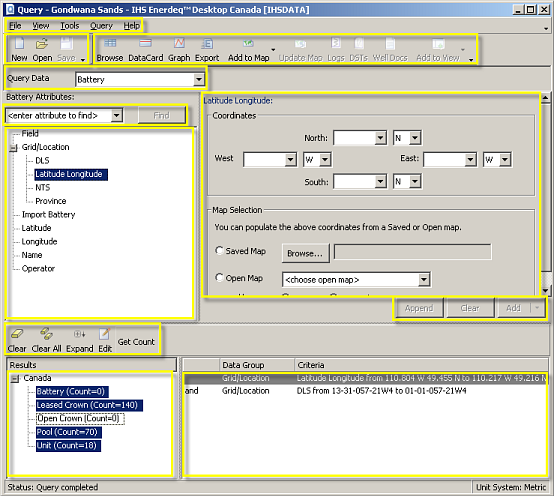The width and height of the screenshot is (554, 496).
Task: Open the Add button's dropdown arrow
Action: click(537, 308)
